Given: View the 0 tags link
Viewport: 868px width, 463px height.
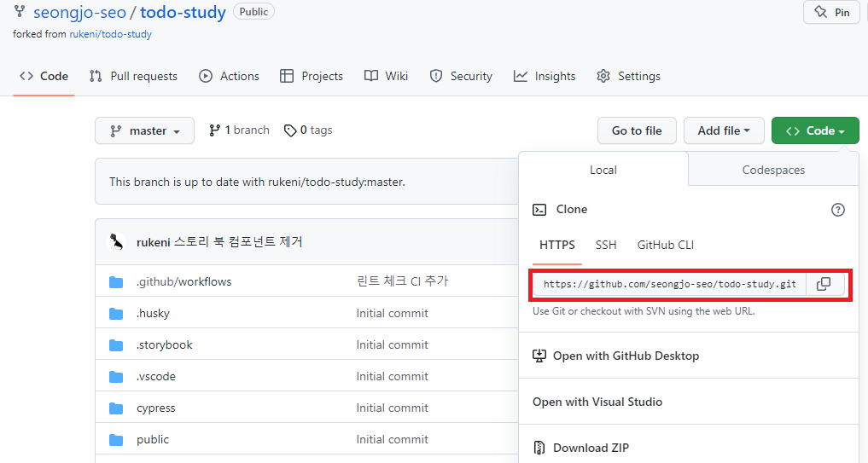Looking at the screenshot, I should pos(308,130).
